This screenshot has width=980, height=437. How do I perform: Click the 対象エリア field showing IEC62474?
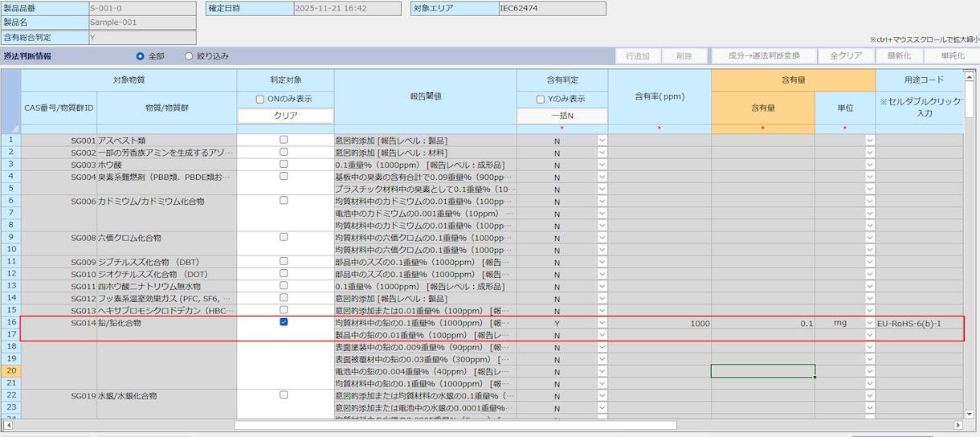click(x=552, y=9)
